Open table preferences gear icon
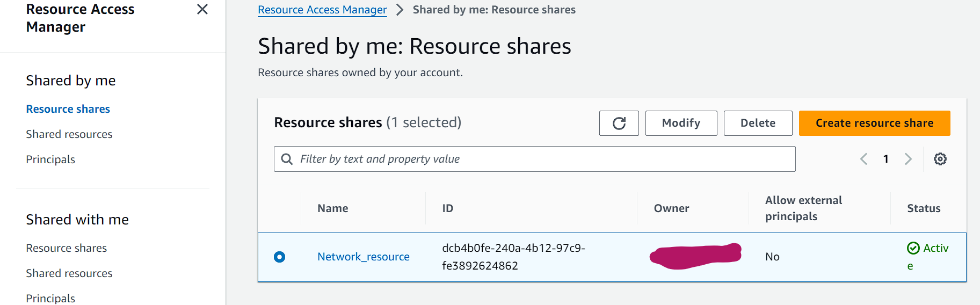 pos(940,159)
